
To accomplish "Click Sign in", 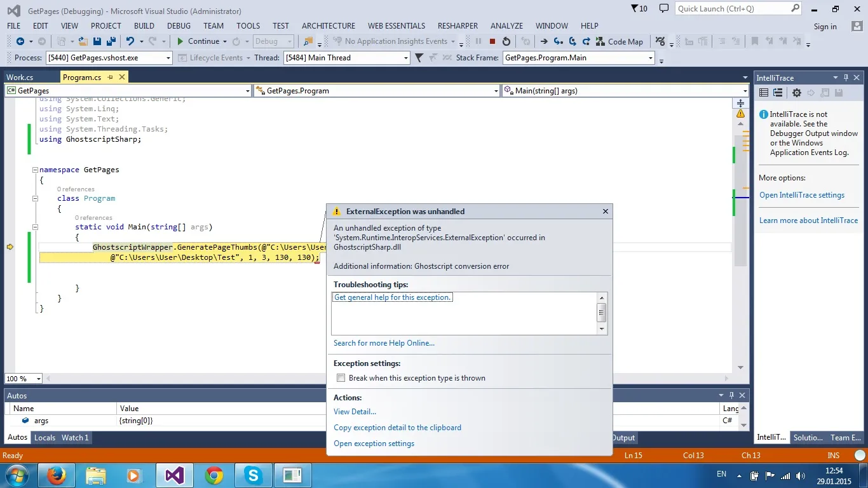I will tap(825, 27).
